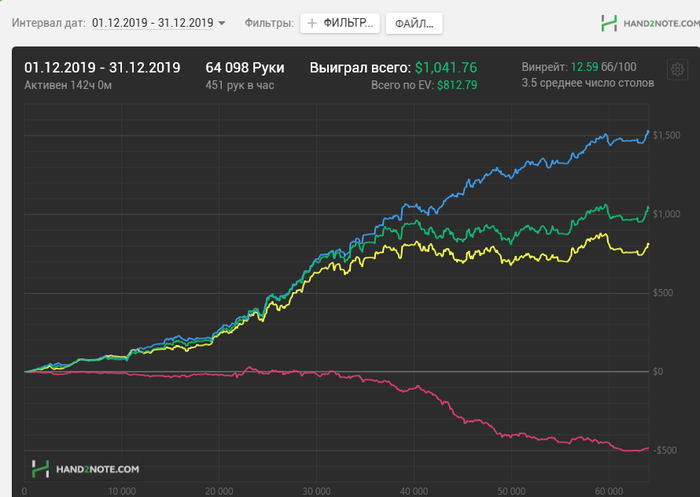Click the 'Интервал дат:' label
Viewport: 700px width, 497px height.
[x=49, y=23]
